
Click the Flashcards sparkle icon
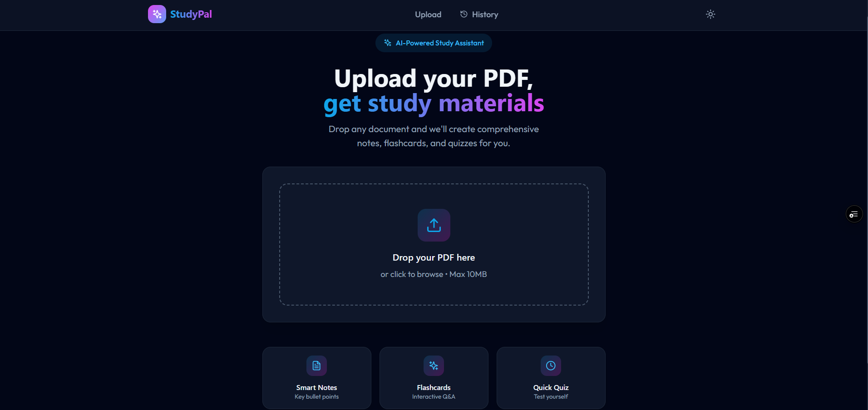[x=434, y=366]
